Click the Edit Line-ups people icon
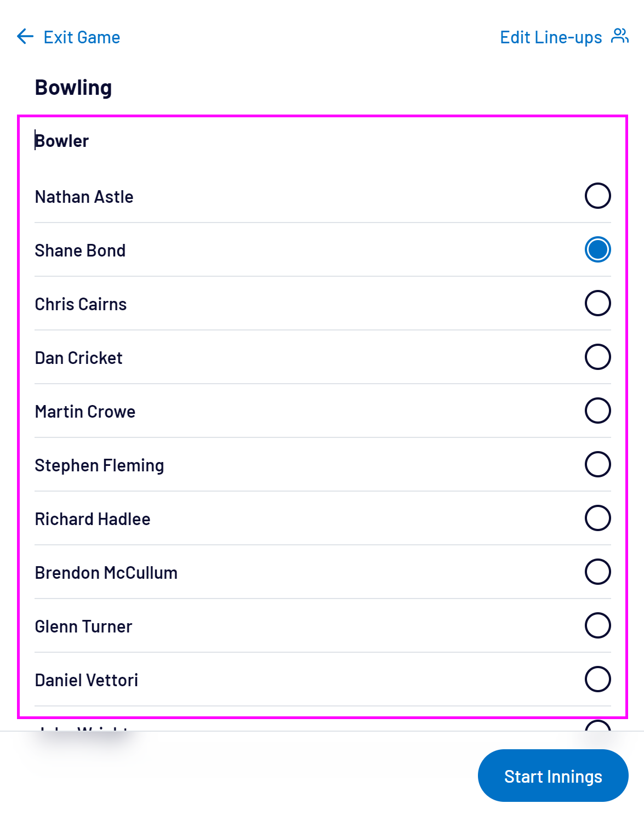Viewport: 644px width, 832px height. tap(620, 36)
